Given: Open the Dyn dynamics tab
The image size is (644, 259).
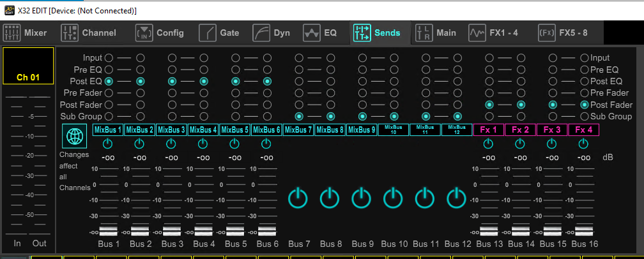Looking at the screenshot, I should tap(272, 33).
